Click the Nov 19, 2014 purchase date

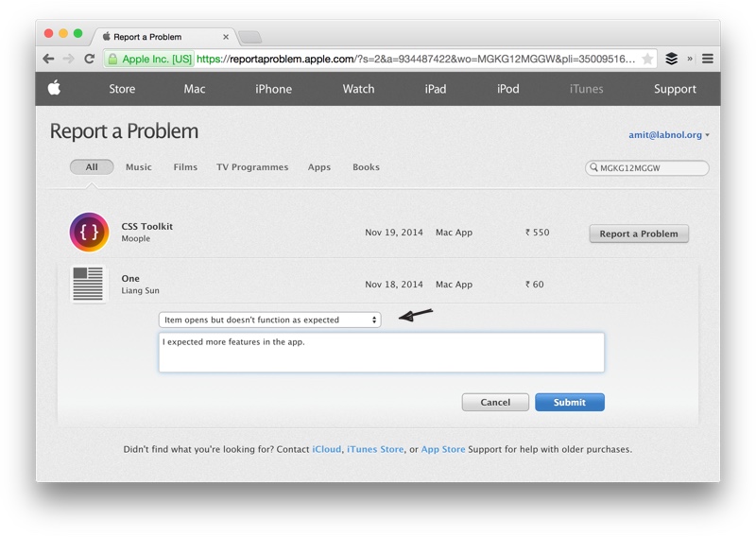[x=394, y=232]
